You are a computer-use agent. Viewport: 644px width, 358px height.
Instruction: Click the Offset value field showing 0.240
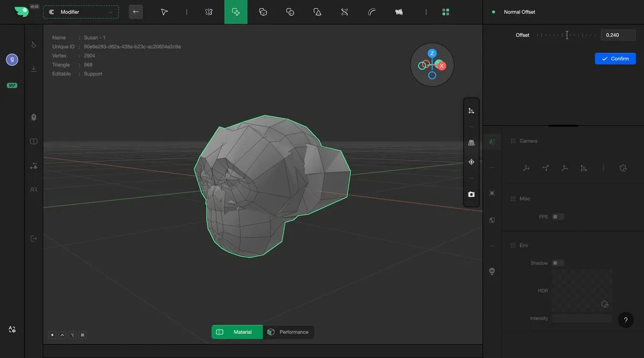tap(618, 35)
